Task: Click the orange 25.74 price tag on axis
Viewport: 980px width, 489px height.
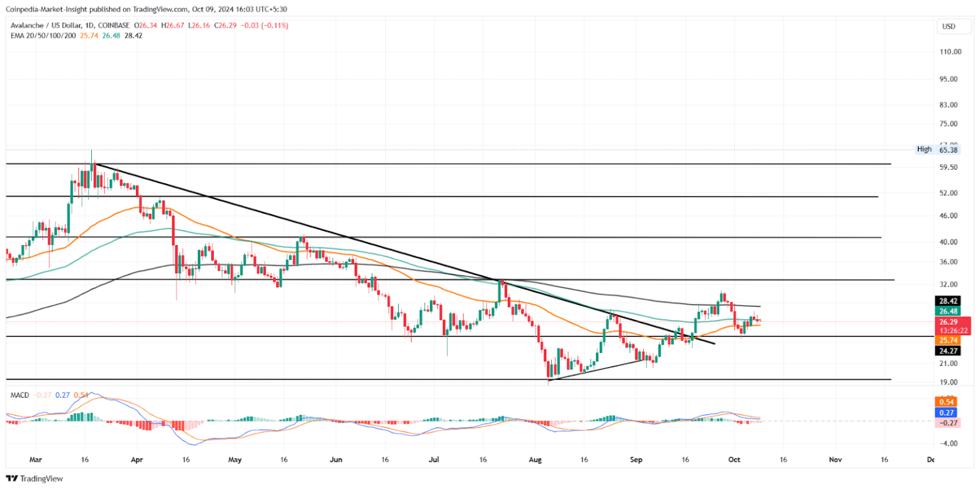Action: (x=947, y=340)
